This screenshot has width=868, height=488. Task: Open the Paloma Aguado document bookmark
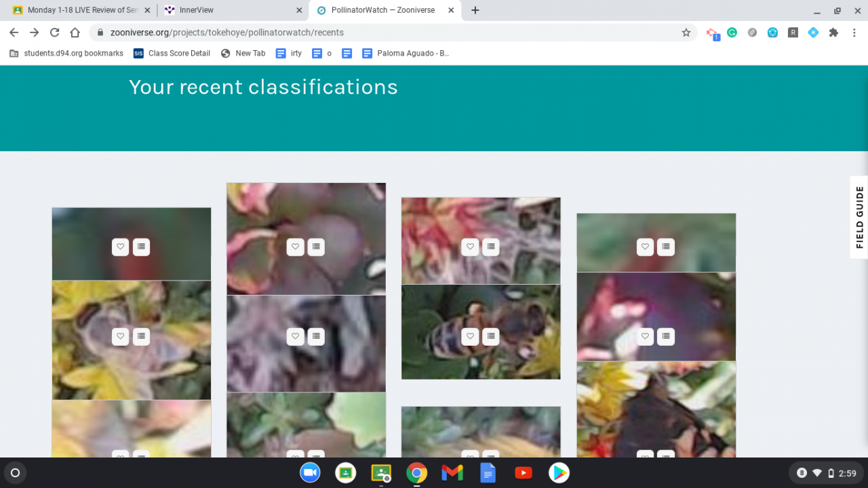[x=406, y=53]
